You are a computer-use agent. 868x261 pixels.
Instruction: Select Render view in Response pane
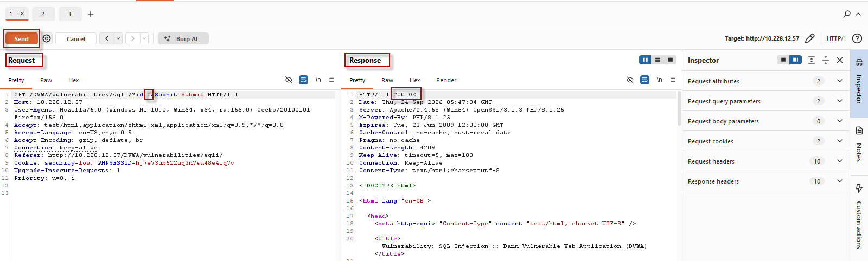click(446, 80)
